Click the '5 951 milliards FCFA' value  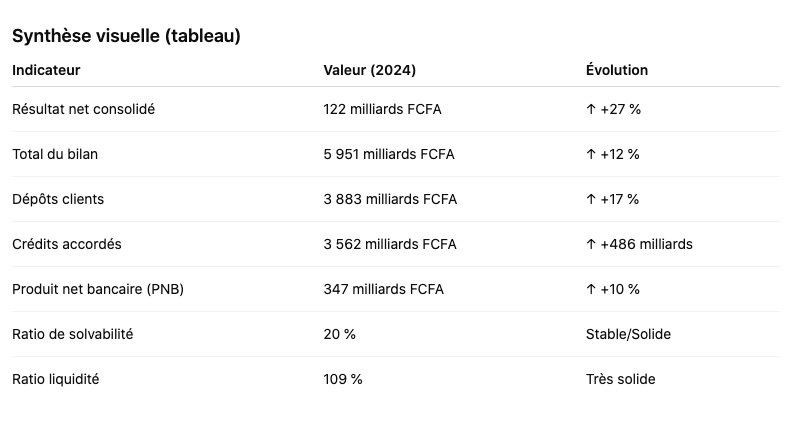389,154
